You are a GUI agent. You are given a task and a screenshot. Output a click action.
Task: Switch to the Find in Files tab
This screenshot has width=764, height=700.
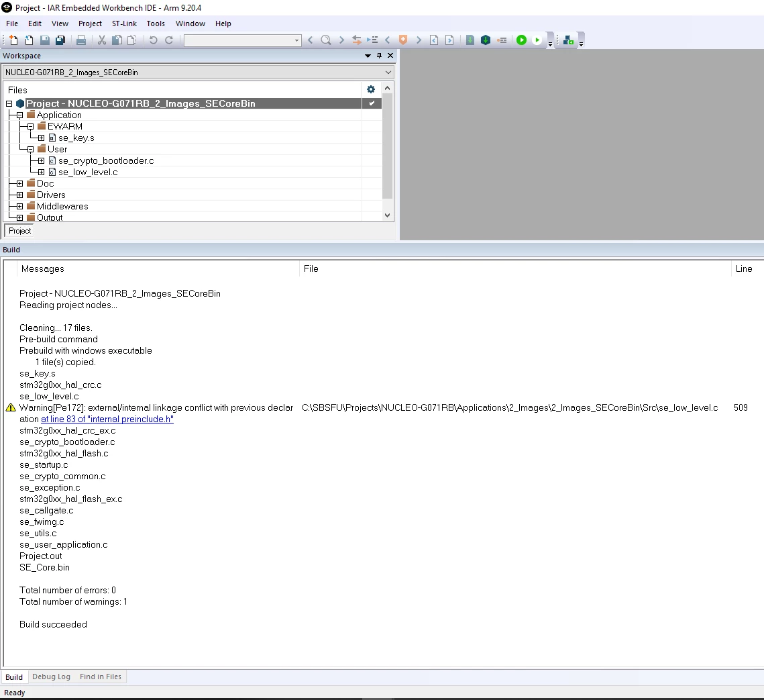(x=101, y=677)
